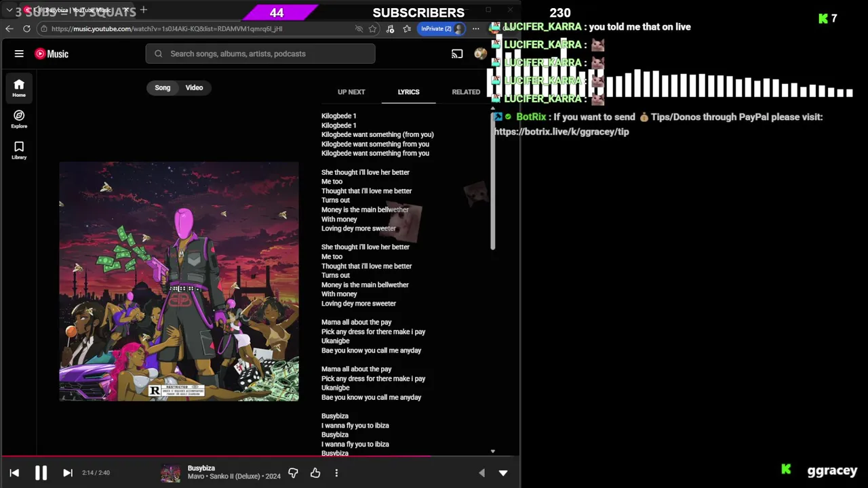Click lyric line 'Ukanigbe' in first Mama verse
Screen dimensions: 868x488
[x=336, y=341]
